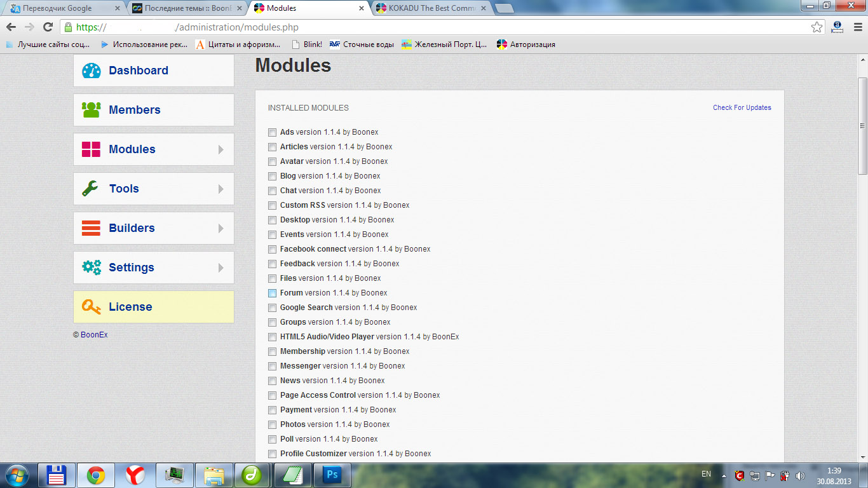Expand the Builders submenu arrow

(221, 228)
